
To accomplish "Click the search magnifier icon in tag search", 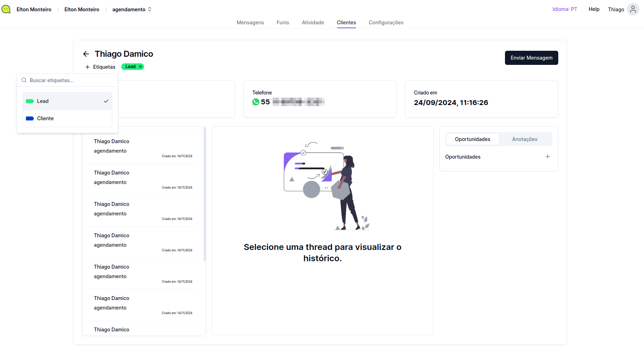I will click(x=24, y=80).
